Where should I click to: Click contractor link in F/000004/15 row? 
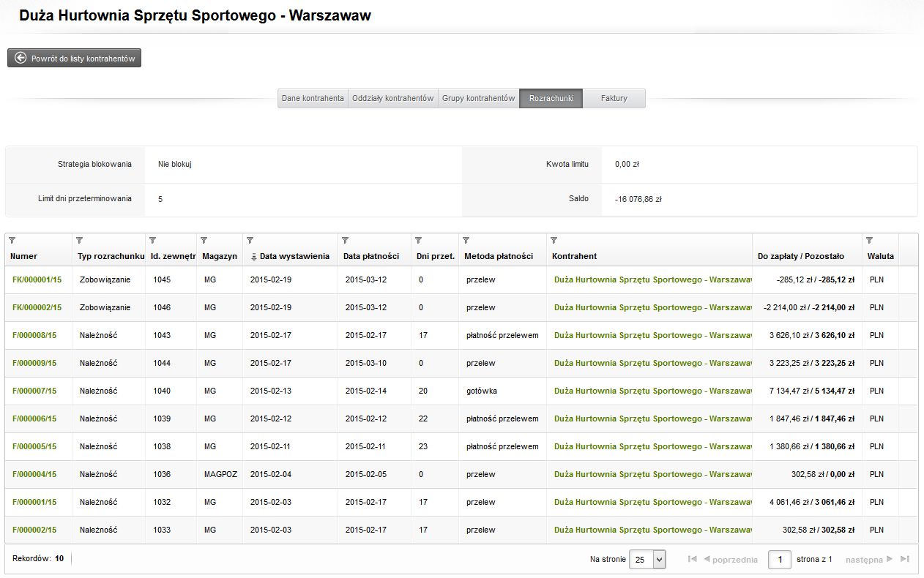(x=652, y=474)
